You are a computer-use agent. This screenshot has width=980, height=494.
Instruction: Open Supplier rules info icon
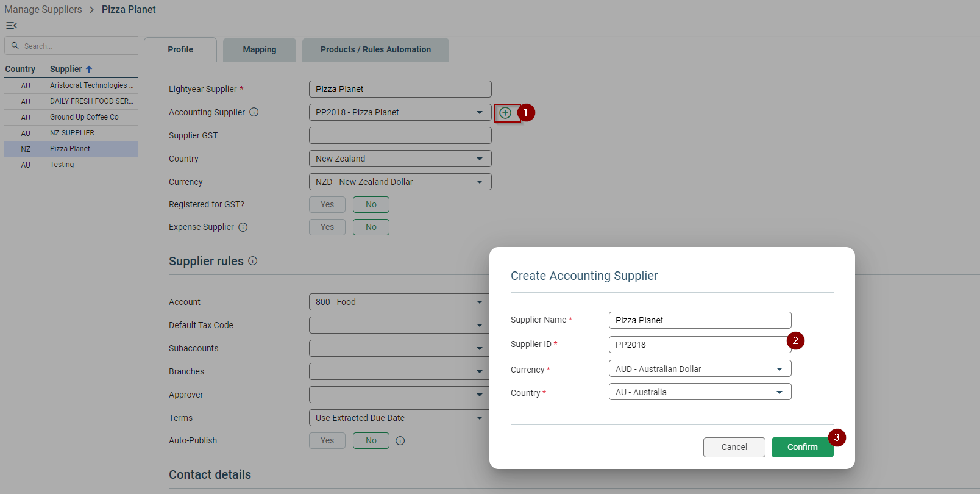253,261
